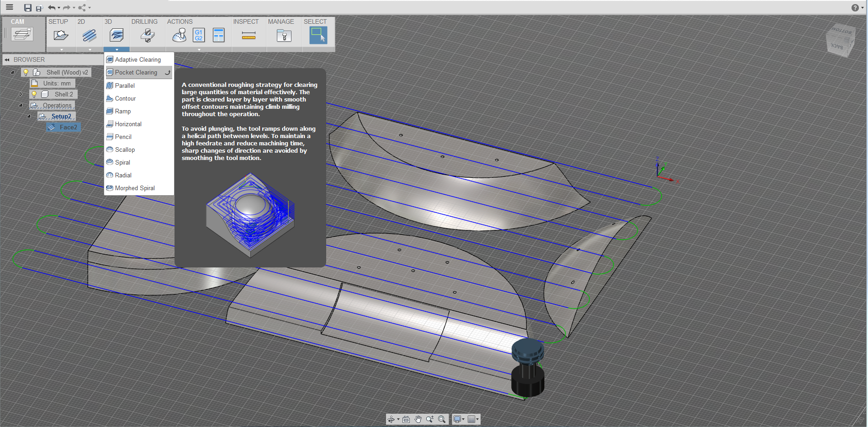The height and width of the screenshot is (427, 868).
Task: Open the Help question mark menu
Action: coord(855,8)
